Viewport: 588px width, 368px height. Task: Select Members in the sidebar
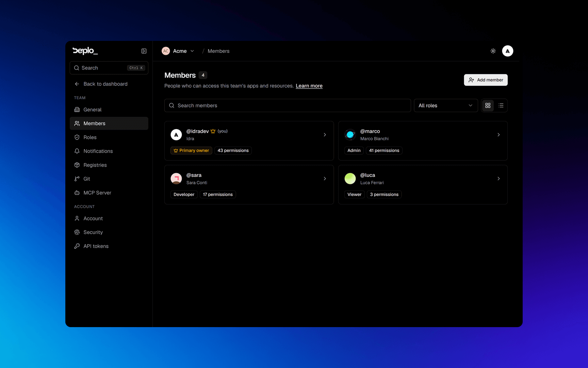(x=109, y=123)
